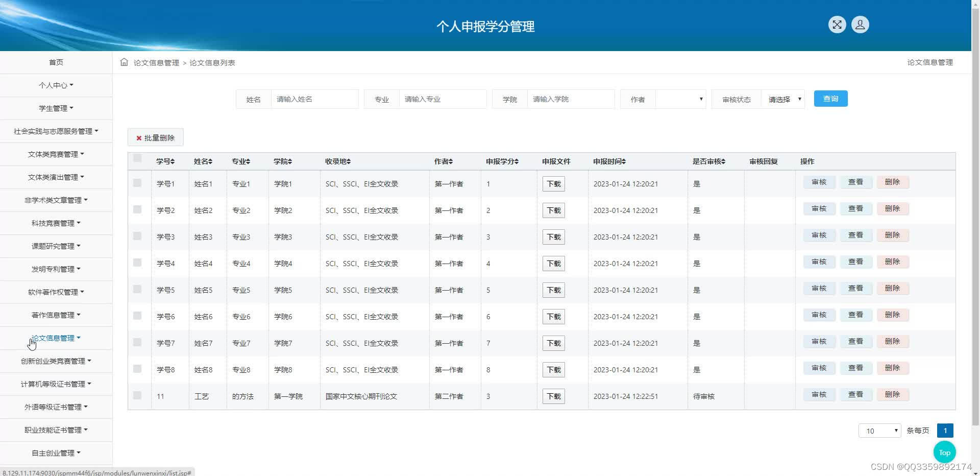
Task: Sort table by 学院 column arrows
Action: coord(290,161)
